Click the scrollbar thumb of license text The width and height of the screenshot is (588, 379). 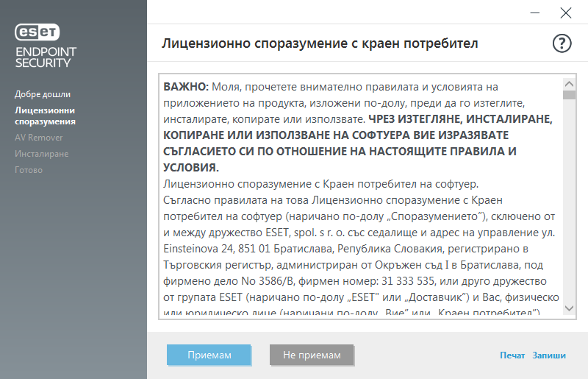click(x=569, y=95)
